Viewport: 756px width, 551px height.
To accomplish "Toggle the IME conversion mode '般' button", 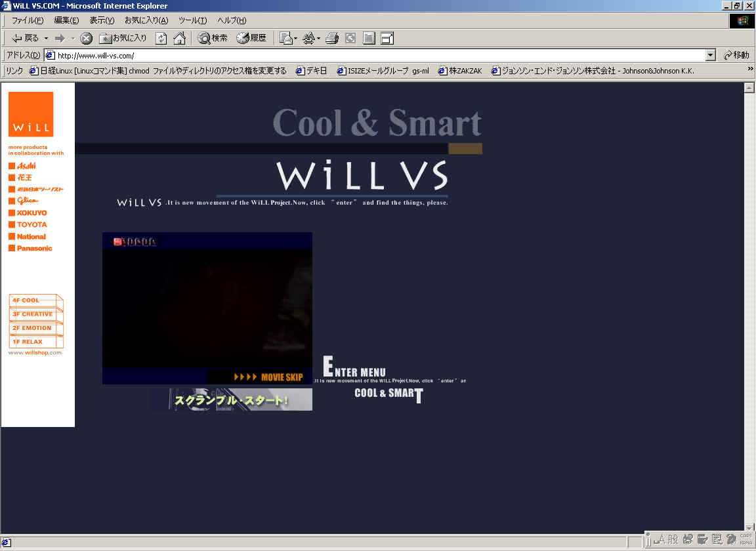I will pos(673,539).
